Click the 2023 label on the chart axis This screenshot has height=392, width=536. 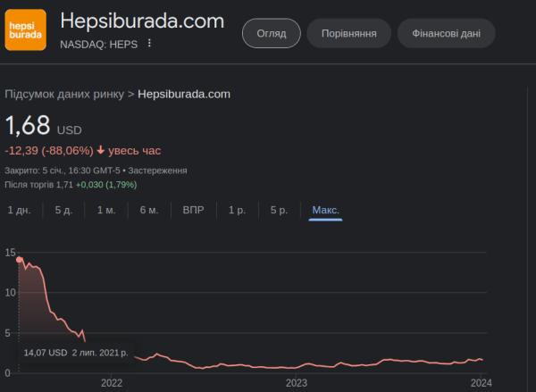297,383
